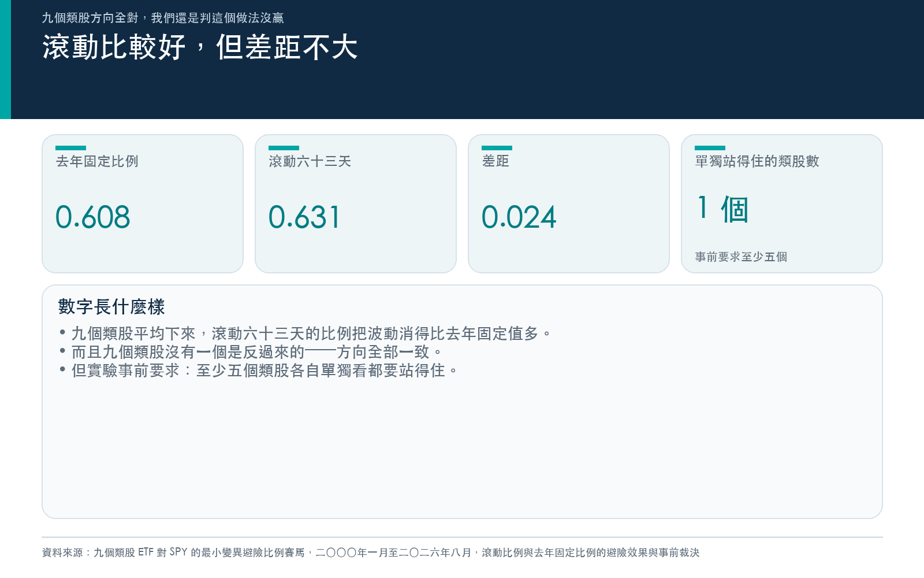Select the subtitle starting with 九個類股方向全對
The image size is (924, 578).
163,18
